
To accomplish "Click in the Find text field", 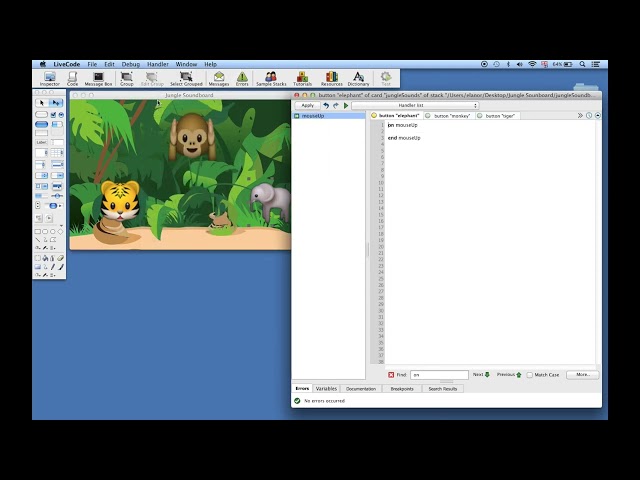I will point(439,375).
